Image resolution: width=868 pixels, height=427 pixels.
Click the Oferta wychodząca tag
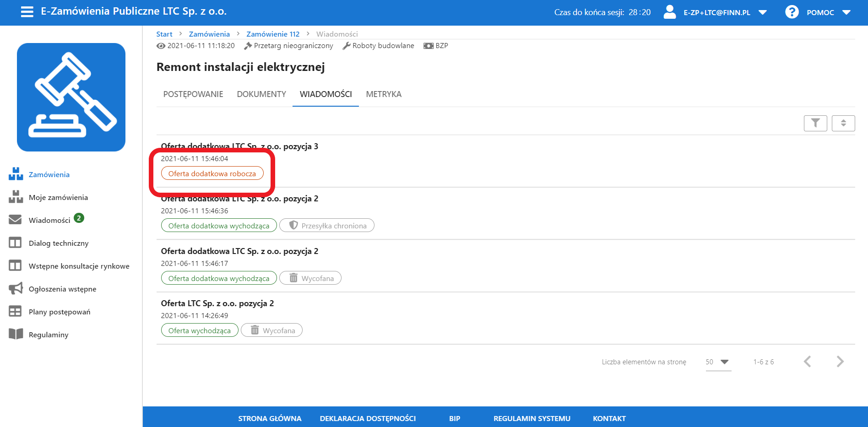click(x=200, y=330)
